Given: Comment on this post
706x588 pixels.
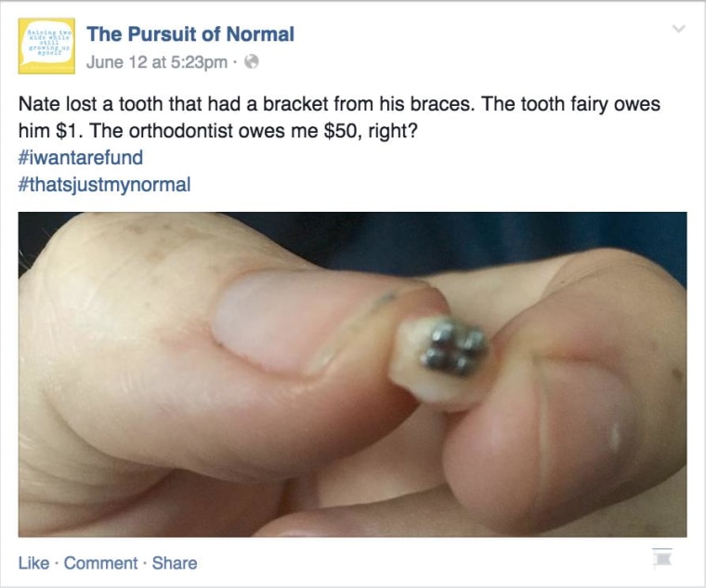Looking at the screenshot, I should (x=101, y=563).
